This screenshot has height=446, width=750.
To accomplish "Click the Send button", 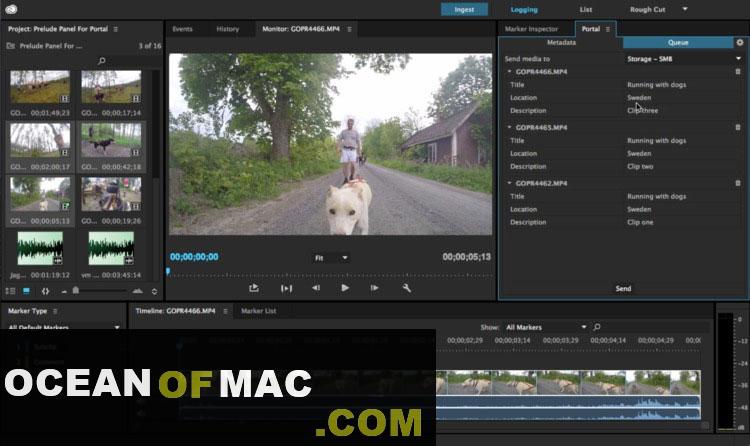I will point(623,289).
